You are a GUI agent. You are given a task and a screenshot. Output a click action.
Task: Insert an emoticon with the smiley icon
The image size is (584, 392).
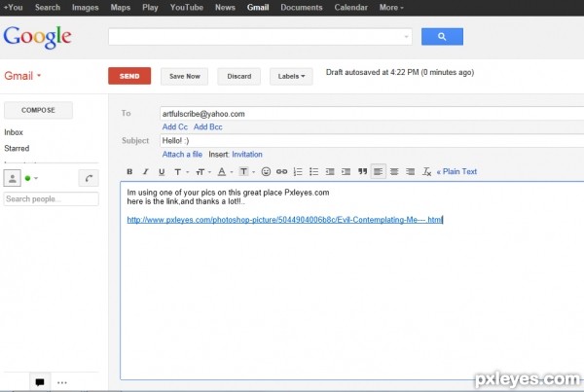click(x=266, y=171)
